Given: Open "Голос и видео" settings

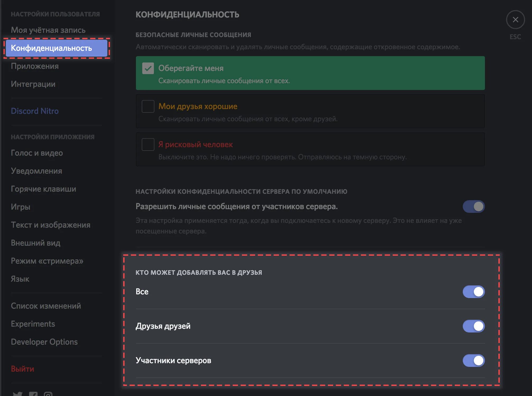Looking at the screenshot, I should [x=37, y=153].
